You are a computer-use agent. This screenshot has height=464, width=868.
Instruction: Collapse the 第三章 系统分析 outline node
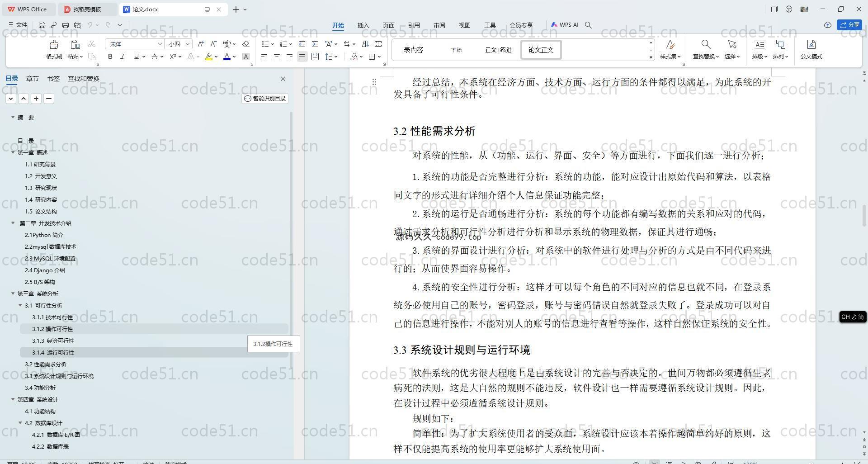pyautogui.click(x=13, y=294)
